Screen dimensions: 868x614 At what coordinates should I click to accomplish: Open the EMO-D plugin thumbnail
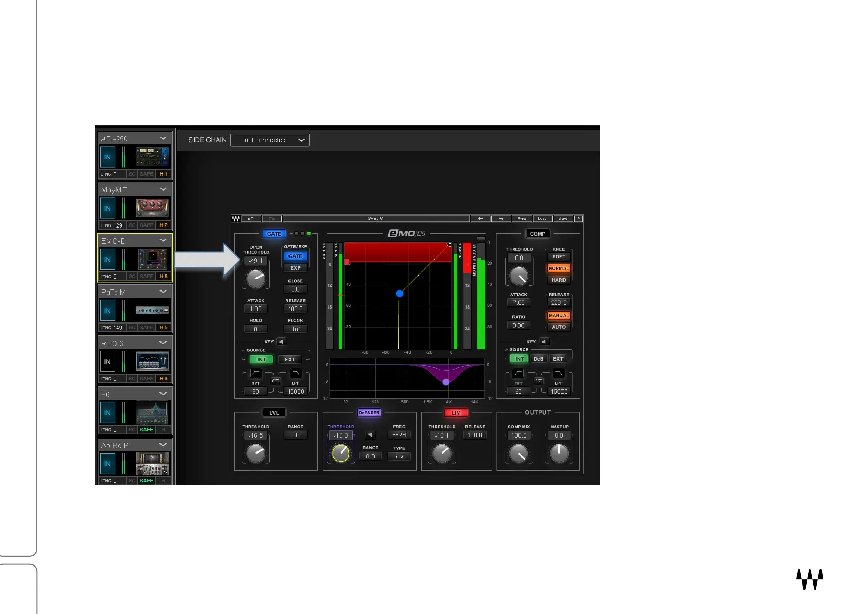pyautogui.click(x=152, y=259)
